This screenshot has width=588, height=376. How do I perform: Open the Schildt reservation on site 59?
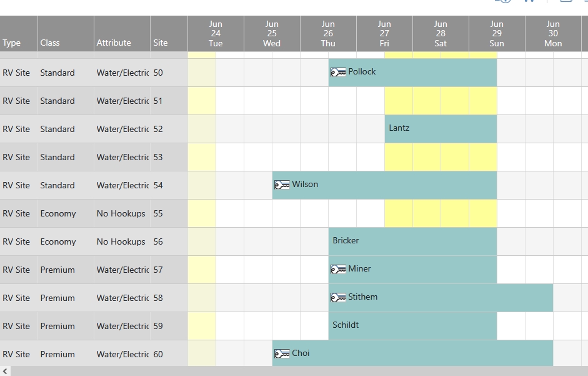[x=412, y=326]
